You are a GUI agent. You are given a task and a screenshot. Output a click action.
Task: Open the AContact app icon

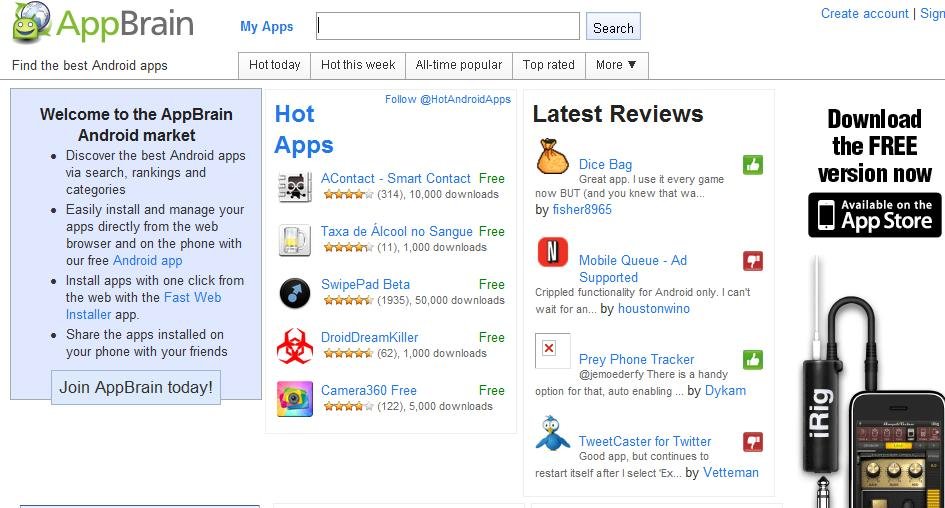pyautogui.click(x=295, y=187)
